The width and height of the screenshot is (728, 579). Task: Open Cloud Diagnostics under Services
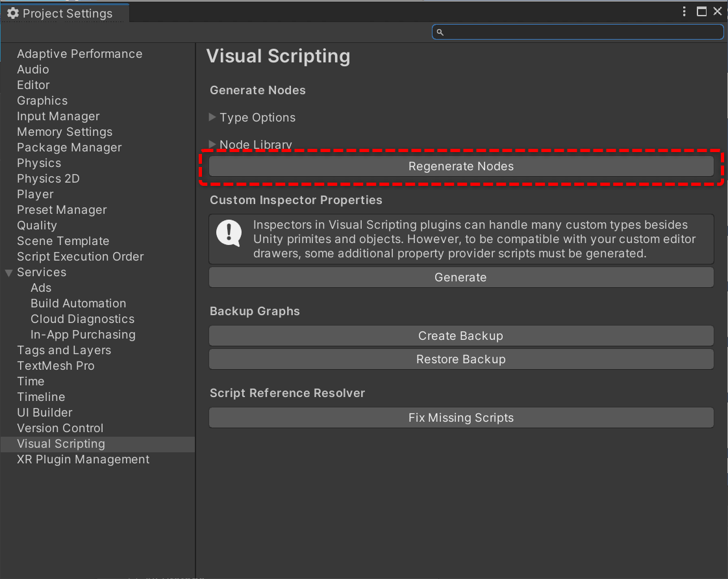[82, 319]
